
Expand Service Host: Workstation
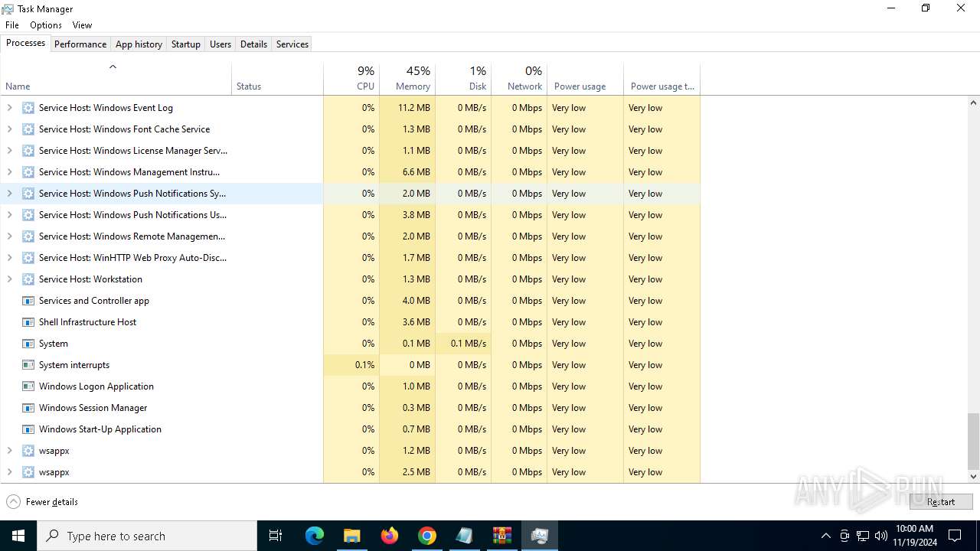[9, 279]
